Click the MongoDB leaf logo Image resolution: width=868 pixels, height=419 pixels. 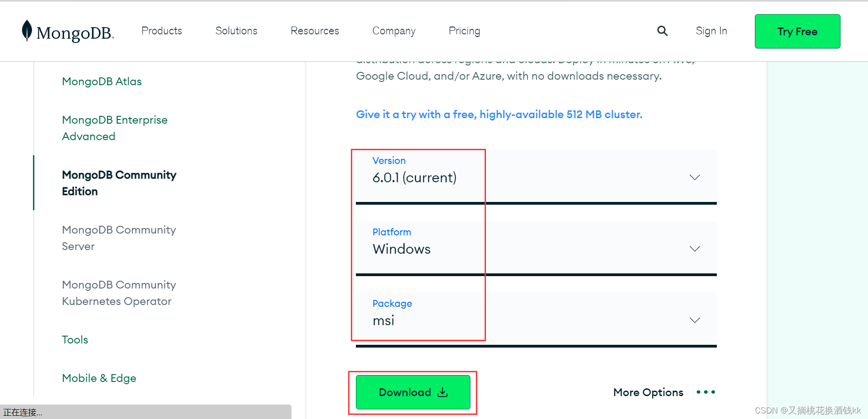click(27, 31)
